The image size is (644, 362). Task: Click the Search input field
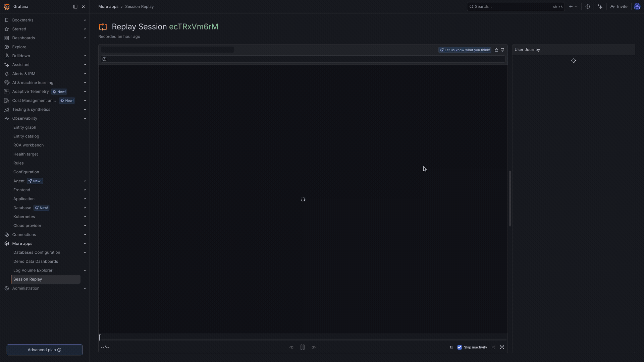tap(516, 7)
